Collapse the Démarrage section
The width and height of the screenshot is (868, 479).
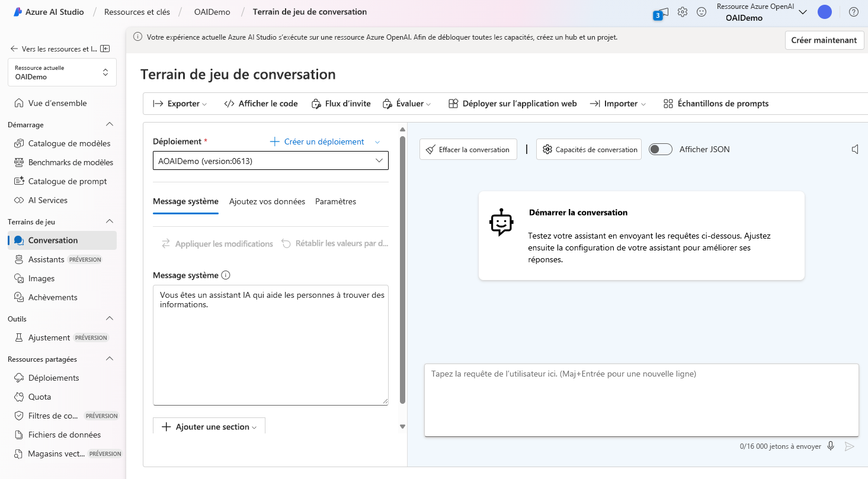point(109,124)
